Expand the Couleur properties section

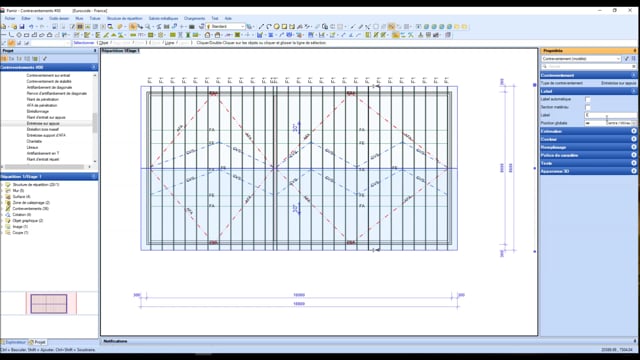click(x=588, y=139)
